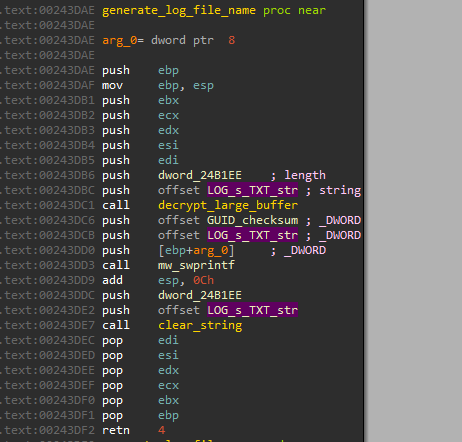Screen dimensions: 462x442
Task: Click esi operand at address 00243DB4
Action: click(x=168, y=145)
